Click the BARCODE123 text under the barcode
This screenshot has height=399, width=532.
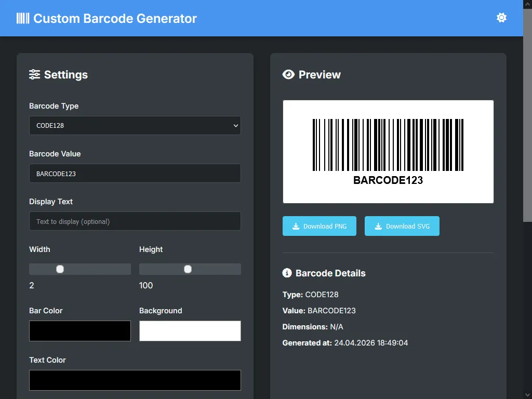388,180
